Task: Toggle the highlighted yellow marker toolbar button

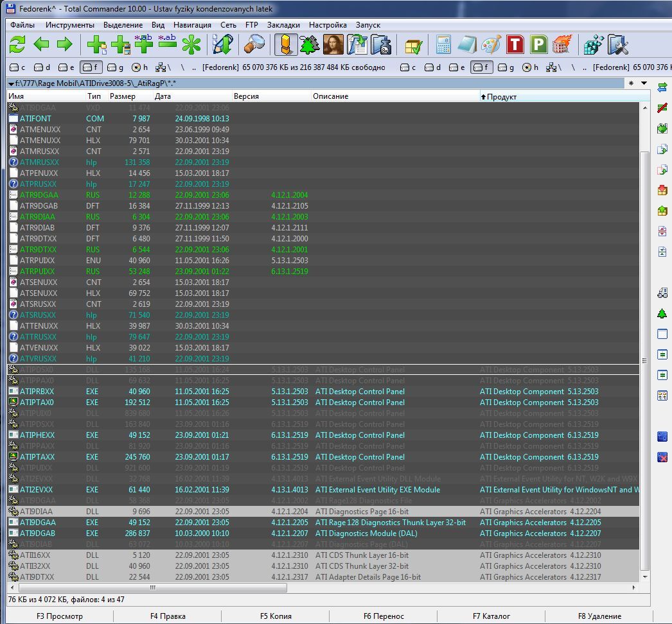Action: click(x=286, y=44)
